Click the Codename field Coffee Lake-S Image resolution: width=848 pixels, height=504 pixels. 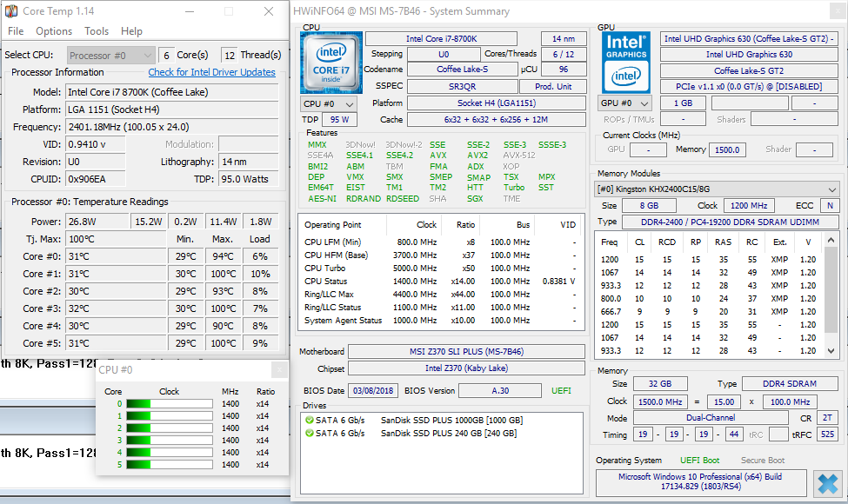pyautogui.click(x=463, y=70)
